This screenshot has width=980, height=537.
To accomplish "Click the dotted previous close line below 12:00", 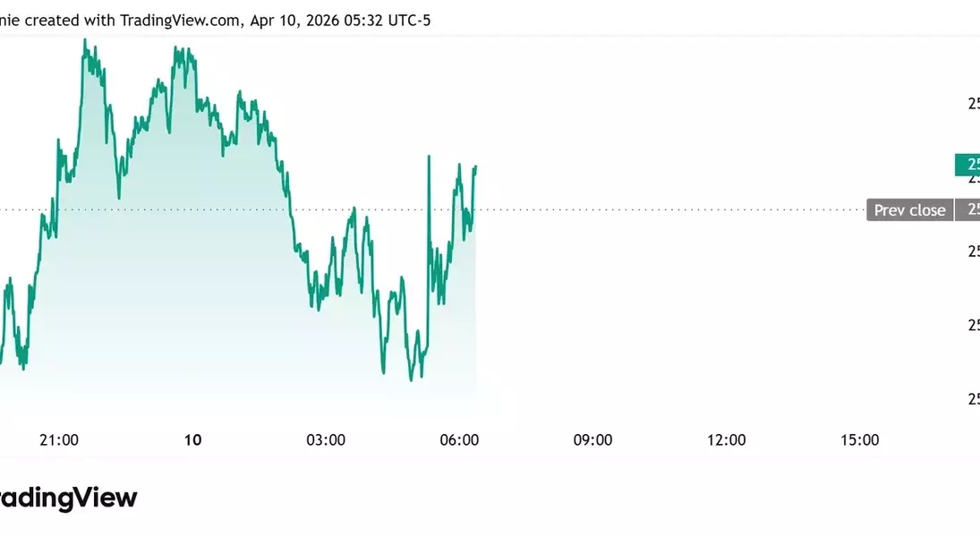I will coord(726,210).
